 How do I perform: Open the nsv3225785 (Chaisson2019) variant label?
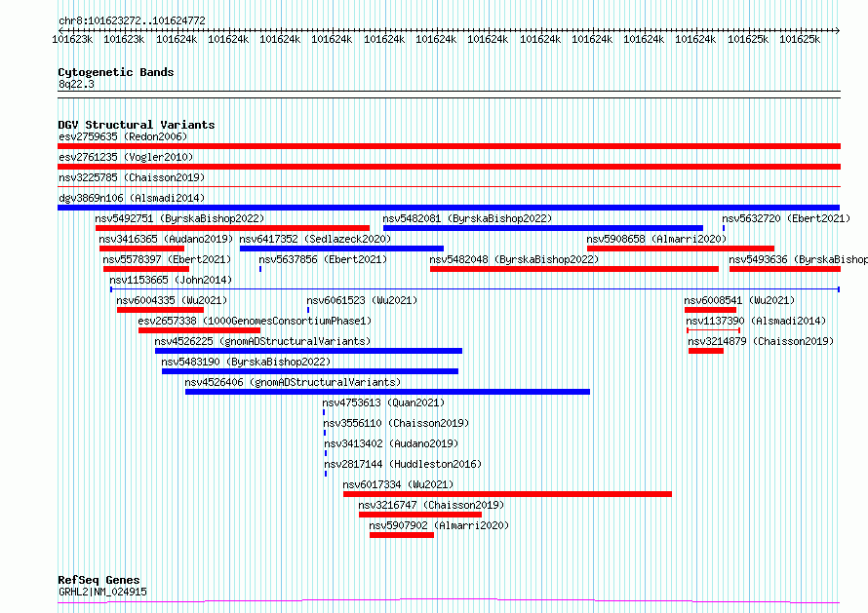(132, 177)
